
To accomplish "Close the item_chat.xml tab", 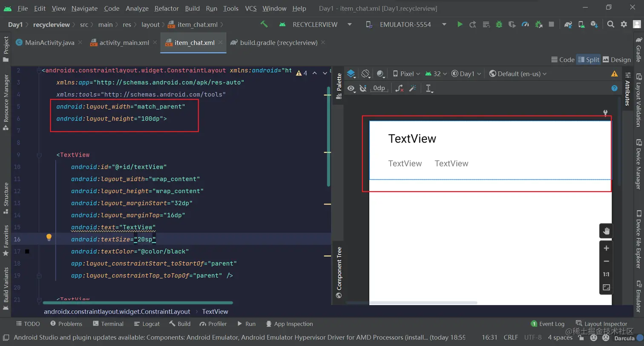I will [220, 43].
